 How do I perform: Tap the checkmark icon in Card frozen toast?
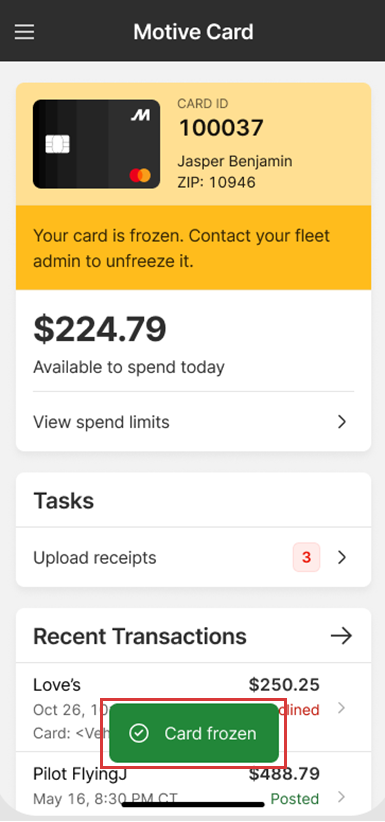click(139, 733)
